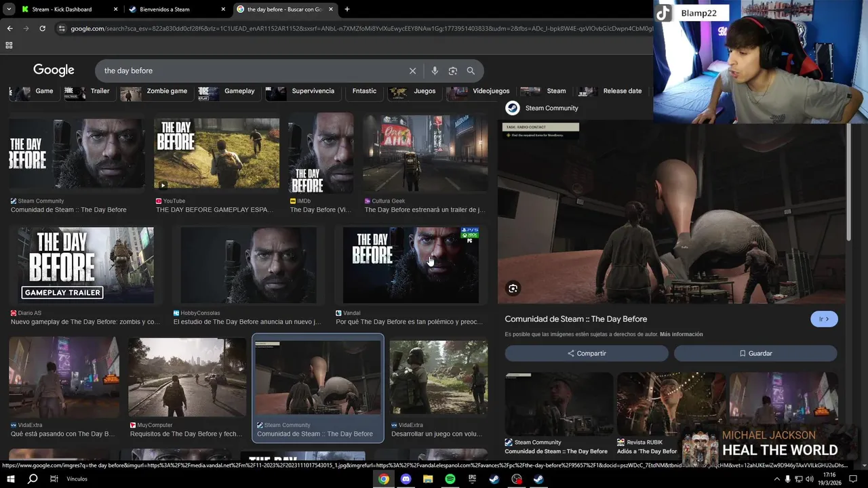Open the MuyComputer street thumbnail
868x488 pixels.
click(x=187, y=377)
